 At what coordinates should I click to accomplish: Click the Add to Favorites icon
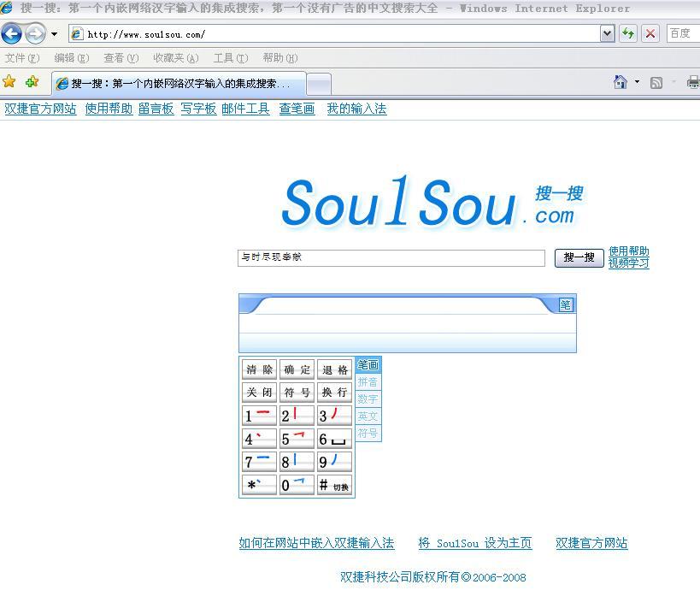pyautogui.click(x=32, y=82)
